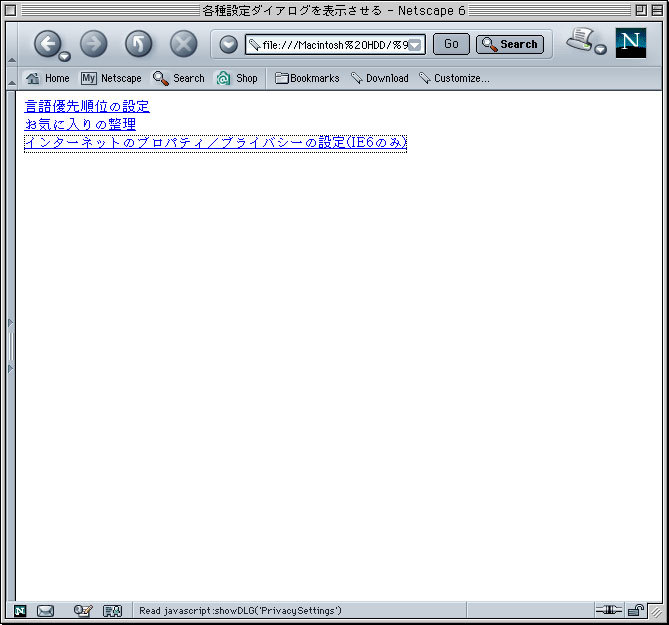Image resolution: width=669 pixels, height=625 pixels.
Task: Toggle online/offline connection icon in status bar
Action: (608, 610)
